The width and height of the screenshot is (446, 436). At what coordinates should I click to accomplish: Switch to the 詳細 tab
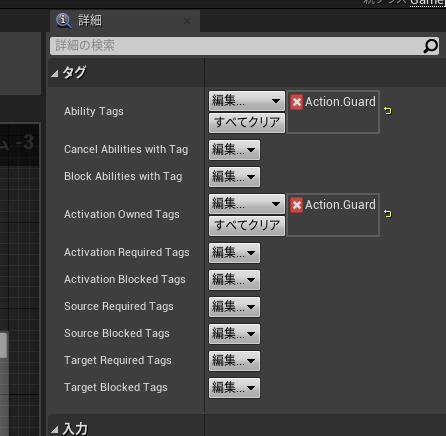pos(125,21)
